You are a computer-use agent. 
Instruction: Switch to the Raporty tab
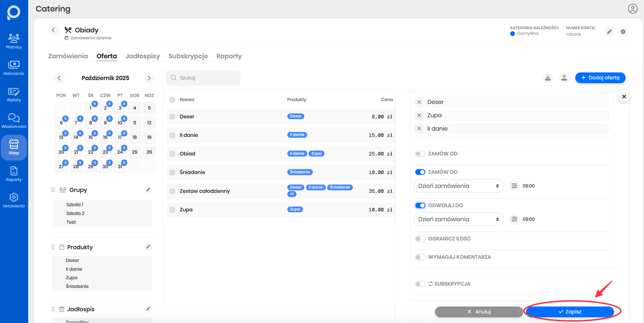tap(229, 56)
